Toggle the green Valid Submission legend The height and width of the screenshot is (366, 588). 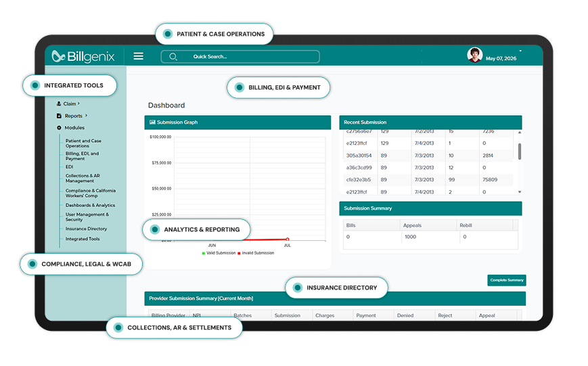(219, 253)
